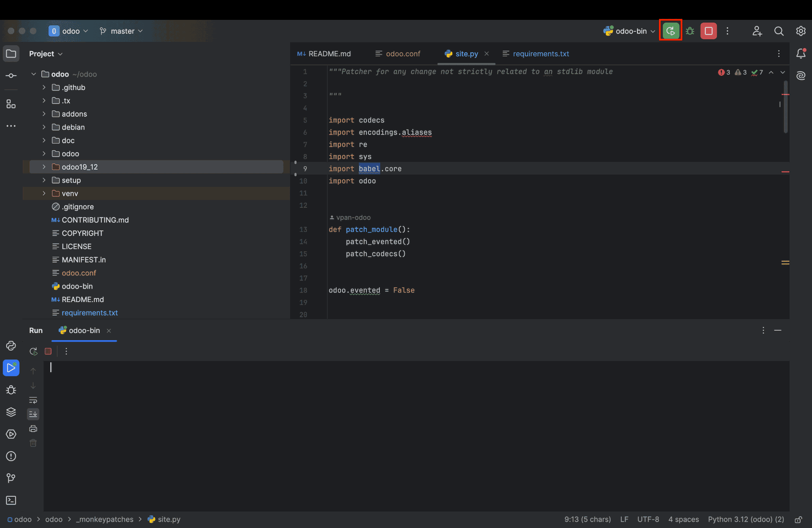Open the Commit tool window
Viewport: 812px width, 528px height.
tap(11, 76)
